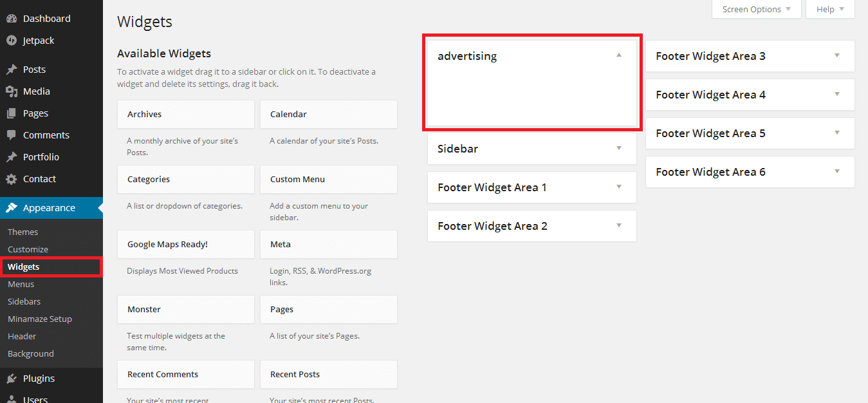Viewport: 868px width, 403px height.
Task: Open the Screen Options dropdown
Action: pos(756,10)
